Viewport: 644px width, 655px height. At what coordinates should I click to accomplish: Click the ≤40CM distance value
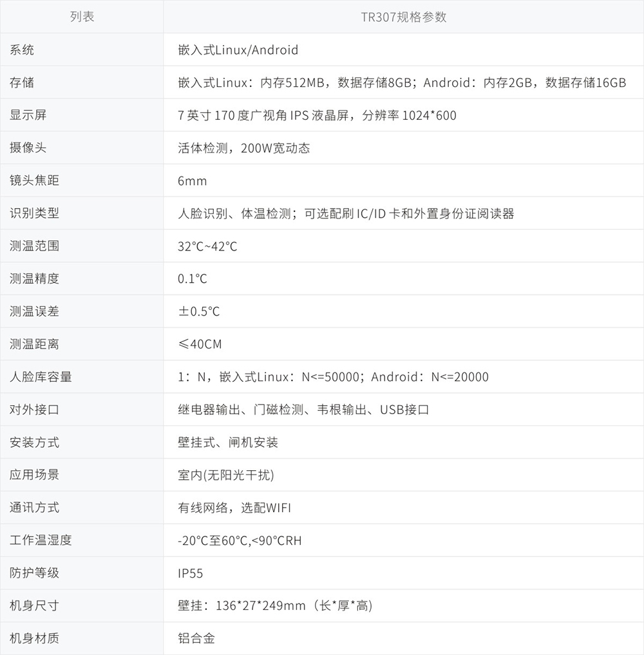tap(200, 345)
